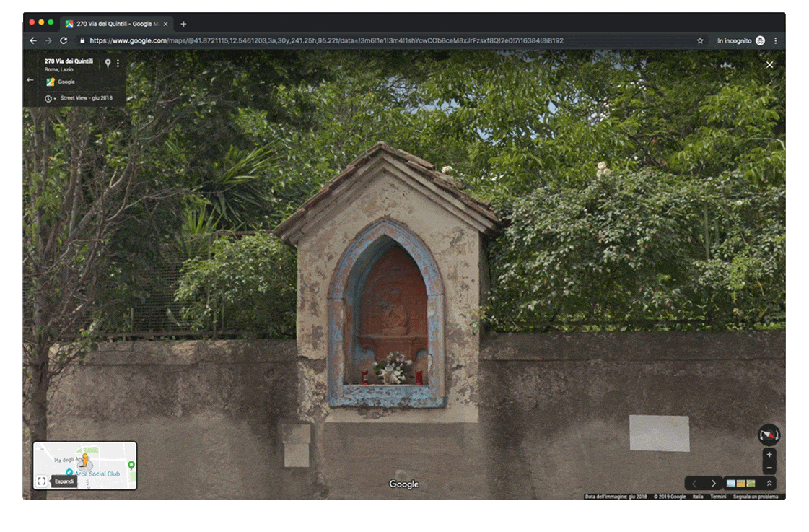This screenshot has height=532, width=809.
Task: Click the location pin icon beside the address
Action: pyautogui.click(x=108, y=63)
